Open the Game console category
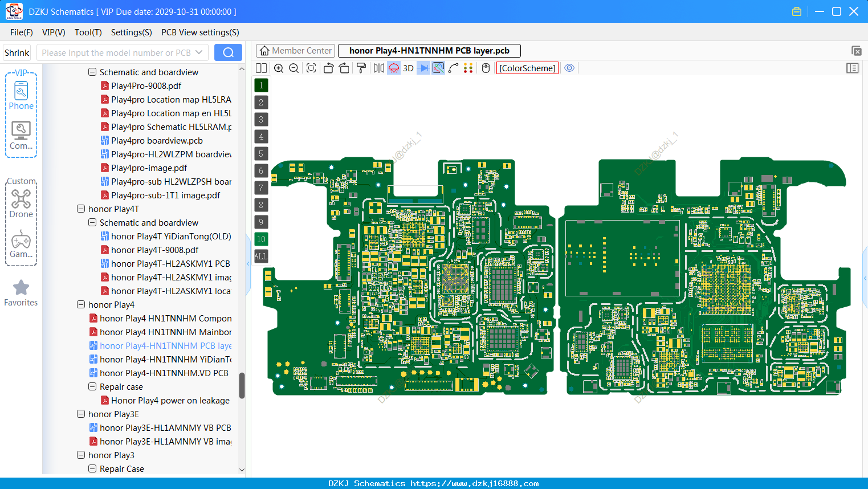Viewport: 868px width, 489px height. [x=21, y=244]
